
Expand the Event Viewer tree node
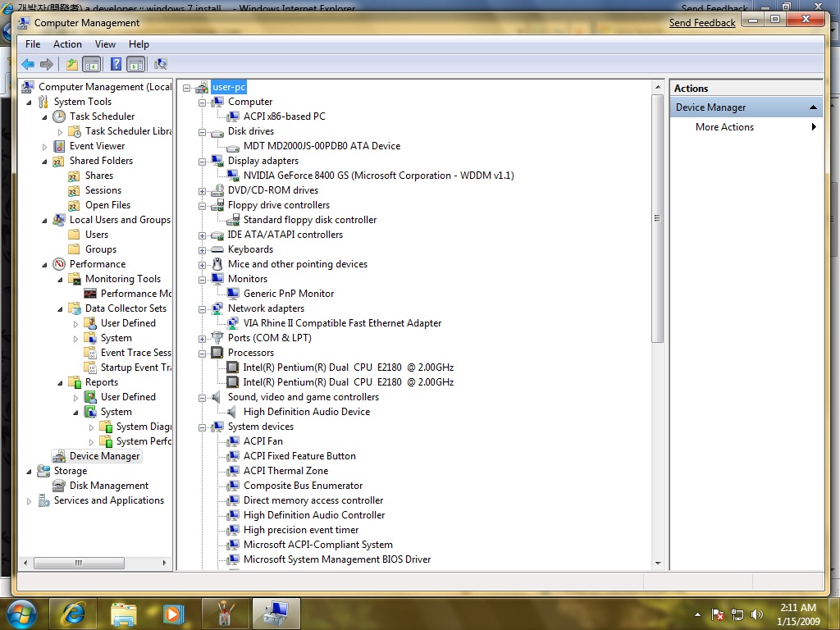tap(44, 147)
